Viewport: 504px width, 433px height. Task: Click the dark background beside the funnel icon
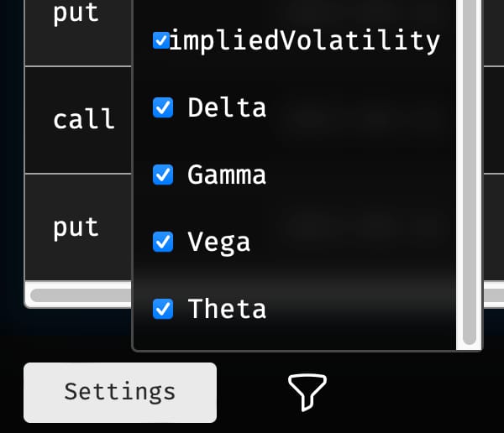402,393
